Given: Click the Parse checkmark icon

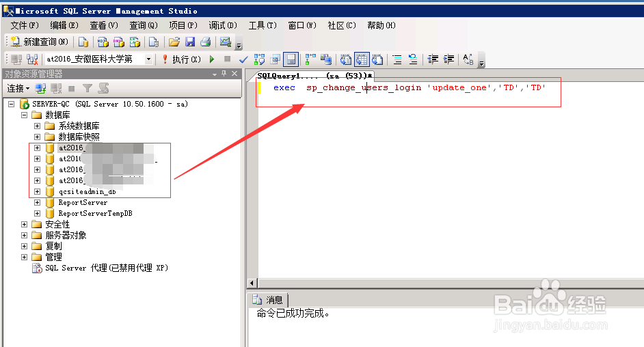Looking at the screenshot, I should [x=243, y=59].
